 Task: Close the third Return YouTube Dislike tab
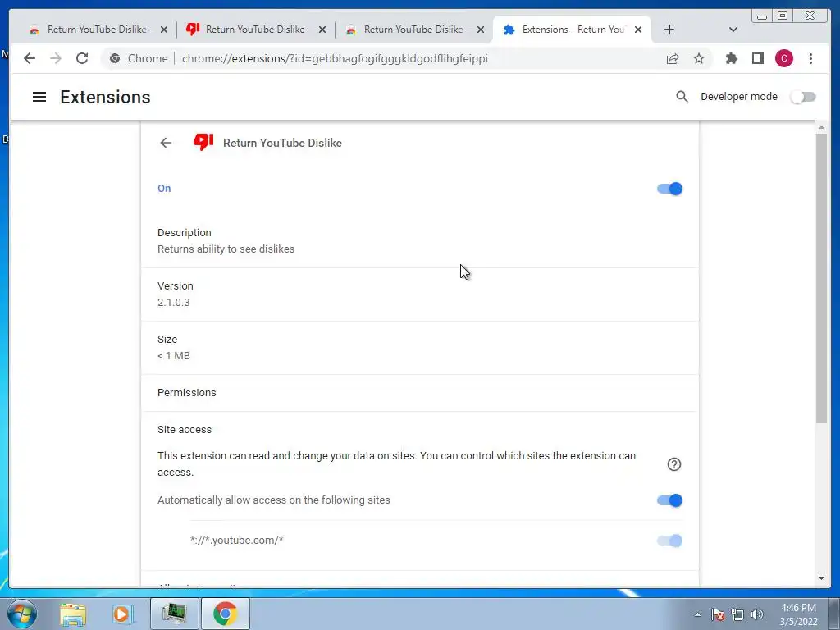tap(481, 30)
